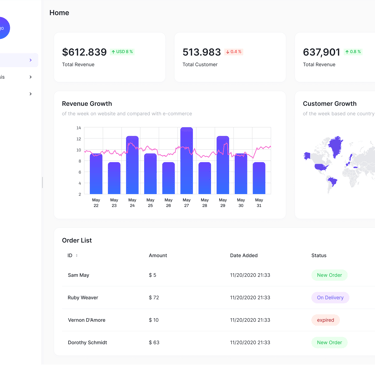Click Sam May's New Order status badge
375x366 pixels.
[329, 275]
